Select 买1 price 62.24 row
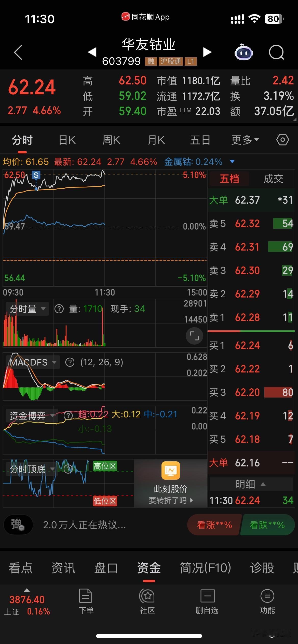Image resolution: width=298 pixels, height=644 pixels. (x=251, y=345)
